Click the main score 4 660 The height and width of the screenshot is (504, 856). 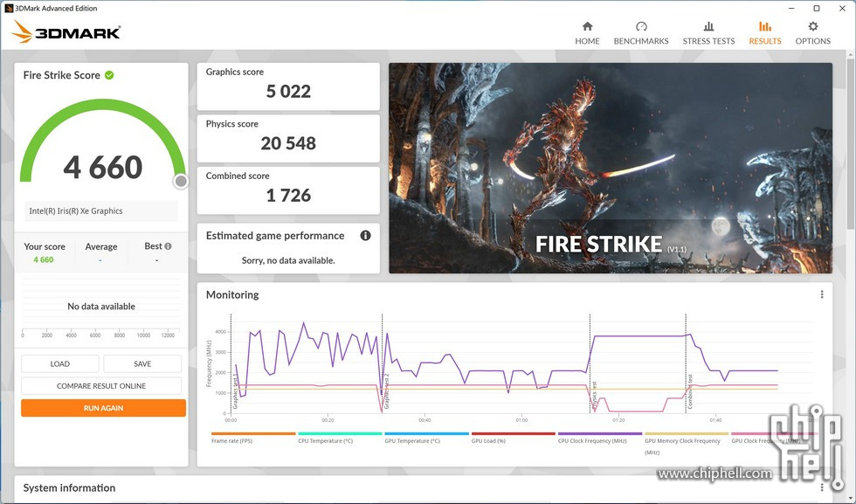103,167
